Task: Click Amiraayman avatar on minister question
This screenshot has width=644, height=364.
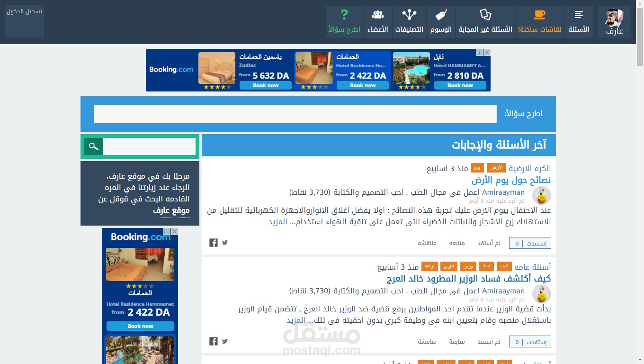Action: (542, 294)
